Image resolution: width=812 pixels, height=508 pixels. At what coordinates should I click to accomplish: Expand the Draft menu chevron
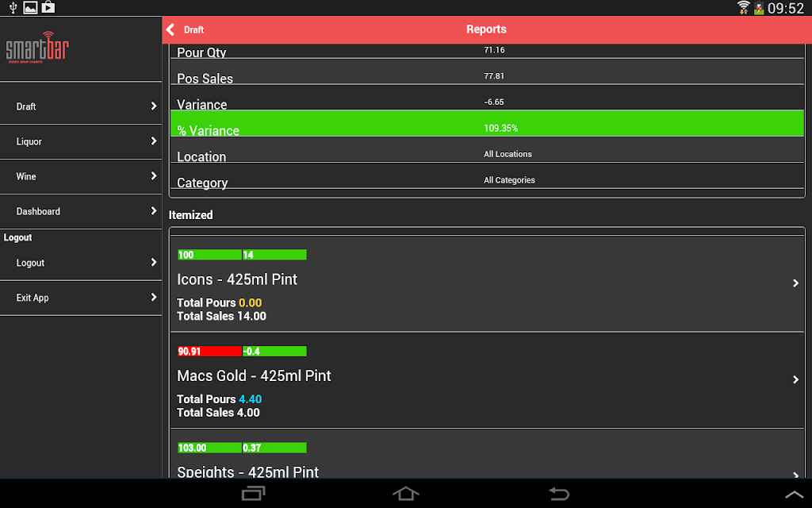tap(154, 106)
